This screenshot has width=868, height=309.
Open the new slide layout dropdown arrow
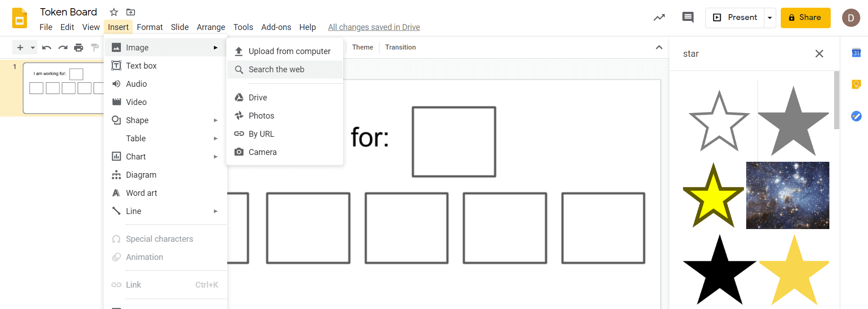(32, 47)
